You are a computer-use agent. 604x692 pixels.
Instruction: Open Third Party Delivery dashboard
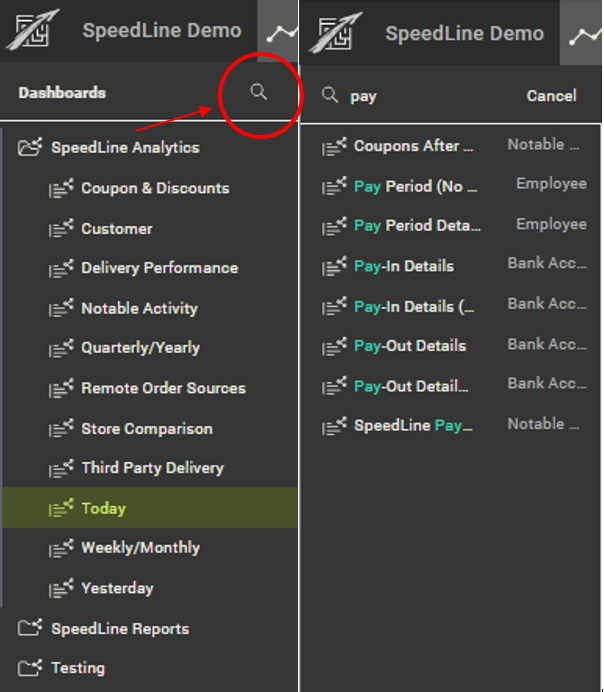pos(153,468)
